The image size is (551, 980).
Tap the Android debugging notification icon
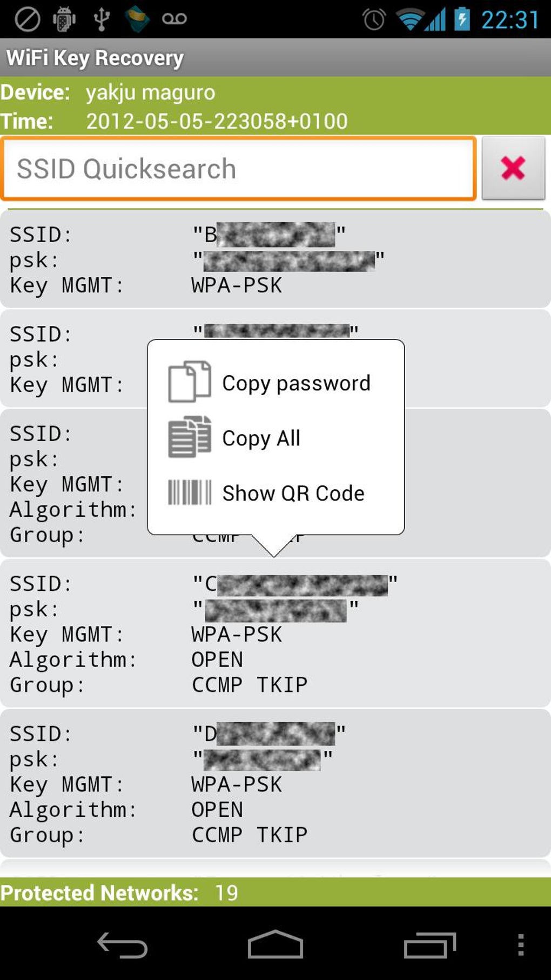point(64,19)
